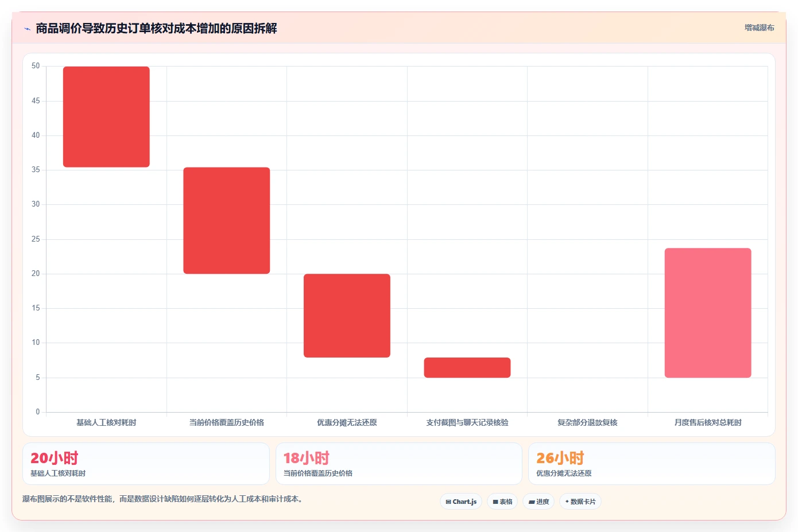The height and width of the screenshot is (532, 798).
Task: Click the 20小时 value in the stat card
Action: point(54,458)
